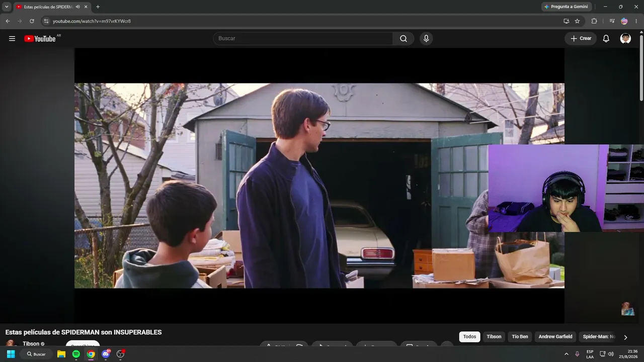Open the YouTube account avatar menu
644x362 pixels.
tap(625, 39)
